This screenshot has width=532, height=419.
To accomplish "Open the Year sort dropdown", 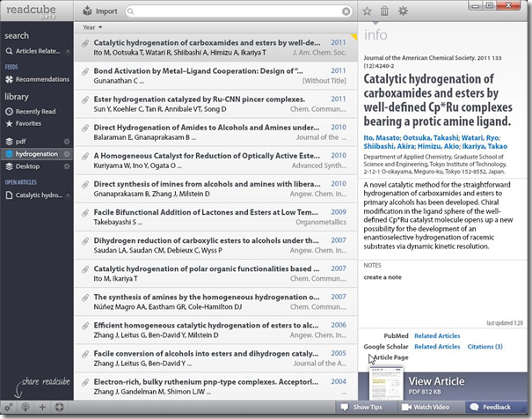I will pyautogui.click(x=89, y=27).
